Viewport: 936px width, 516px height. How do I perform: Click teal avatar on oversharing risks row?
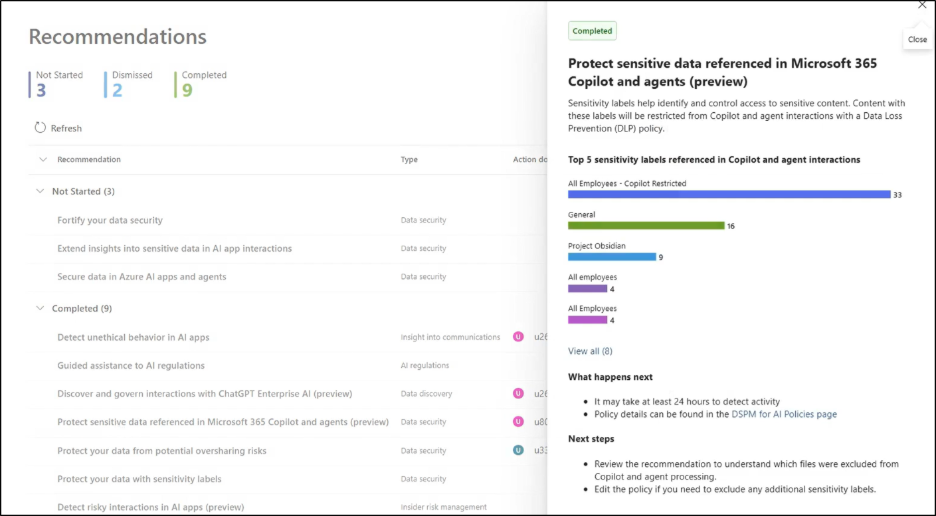click(x=518, y=450)
